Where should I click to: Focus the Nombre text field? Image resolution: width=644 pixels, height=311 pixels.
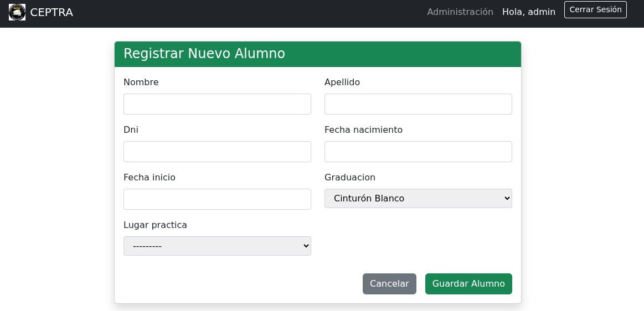[x=217, y=104]
